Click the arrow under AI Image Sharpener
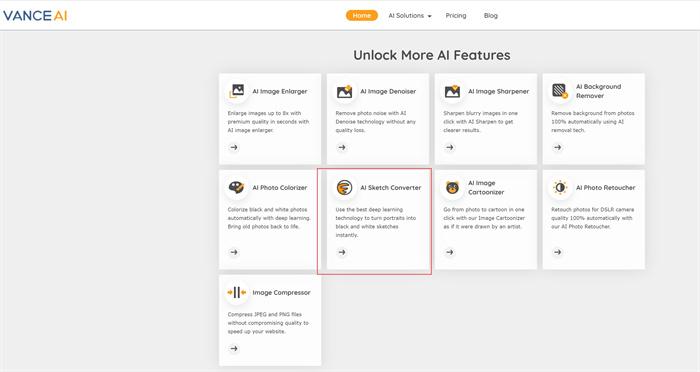700x372 pixels. coord(450,147)
